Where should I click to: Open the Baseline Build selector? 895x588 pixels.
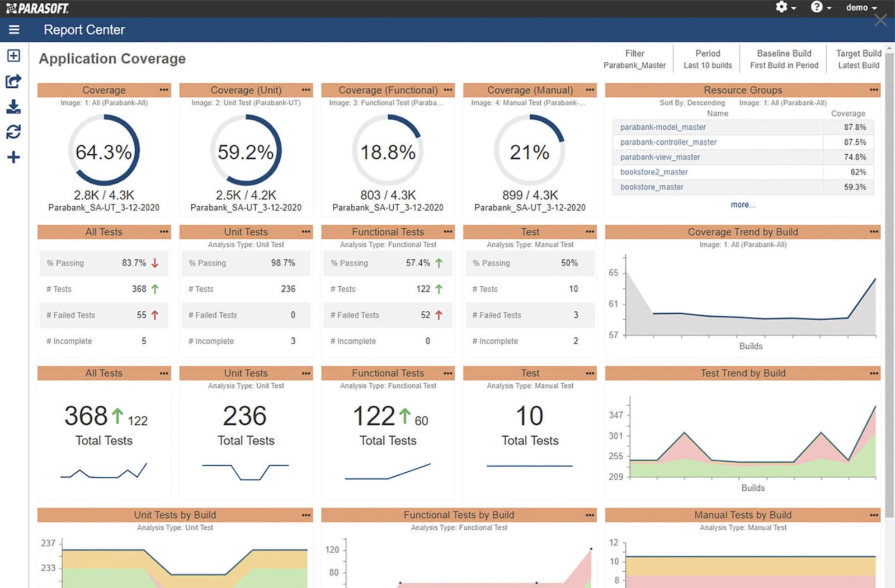784,59
